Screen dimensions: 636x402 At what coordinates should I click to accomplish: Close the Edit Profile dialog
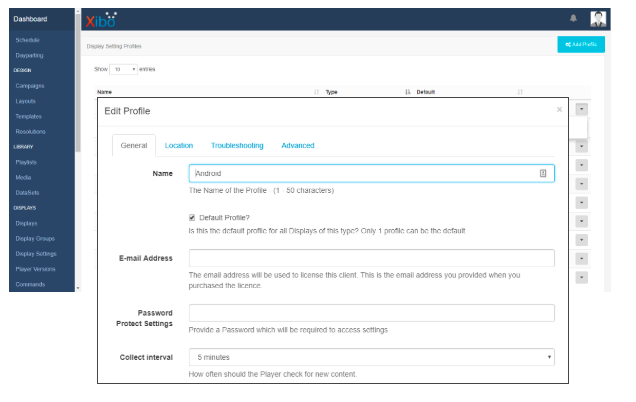point(559,109)
